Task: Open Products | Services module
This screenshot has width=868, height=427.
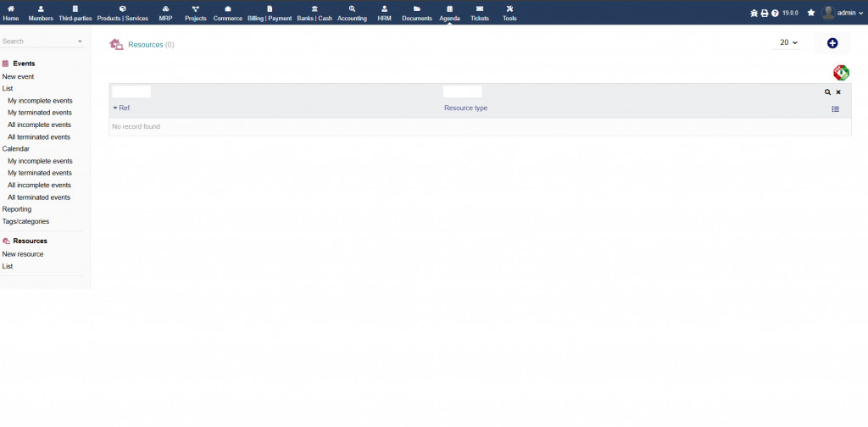Action: coord(122,14)
